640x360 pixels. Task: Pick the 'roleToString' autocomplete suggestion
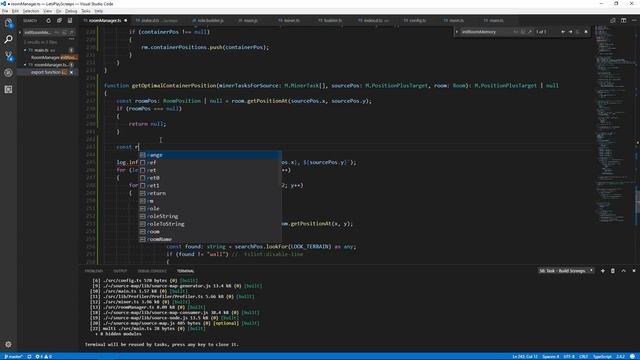(210, 224)
